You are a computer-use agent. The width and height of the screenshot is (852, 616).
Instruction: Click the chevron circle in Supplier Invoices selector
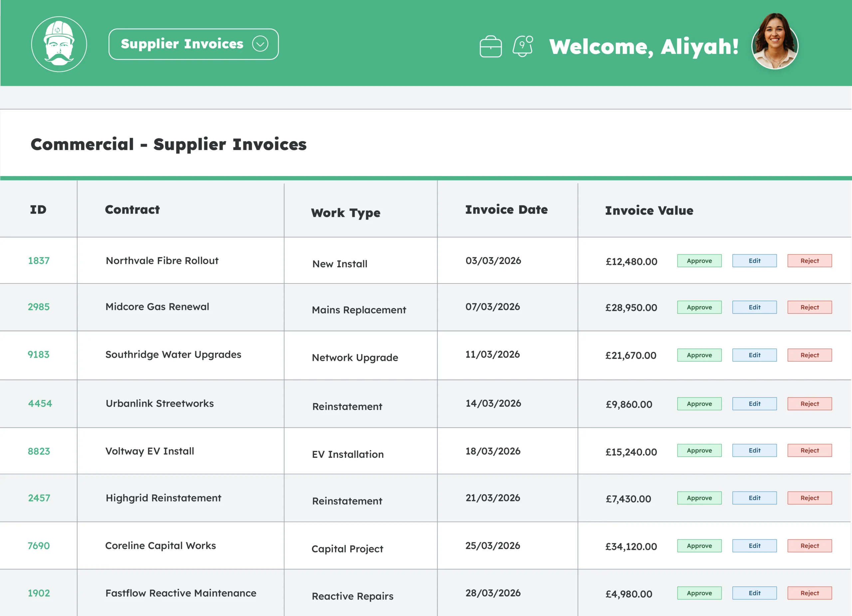coord(260,44)
